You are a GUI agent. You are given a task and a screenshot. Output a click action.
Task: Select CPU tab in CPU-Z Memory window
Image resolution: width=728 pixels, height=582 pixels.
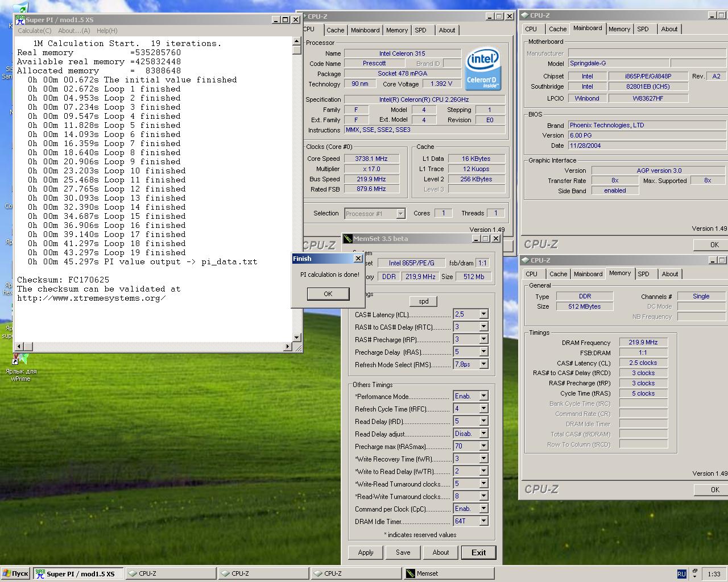coord(531,274)
